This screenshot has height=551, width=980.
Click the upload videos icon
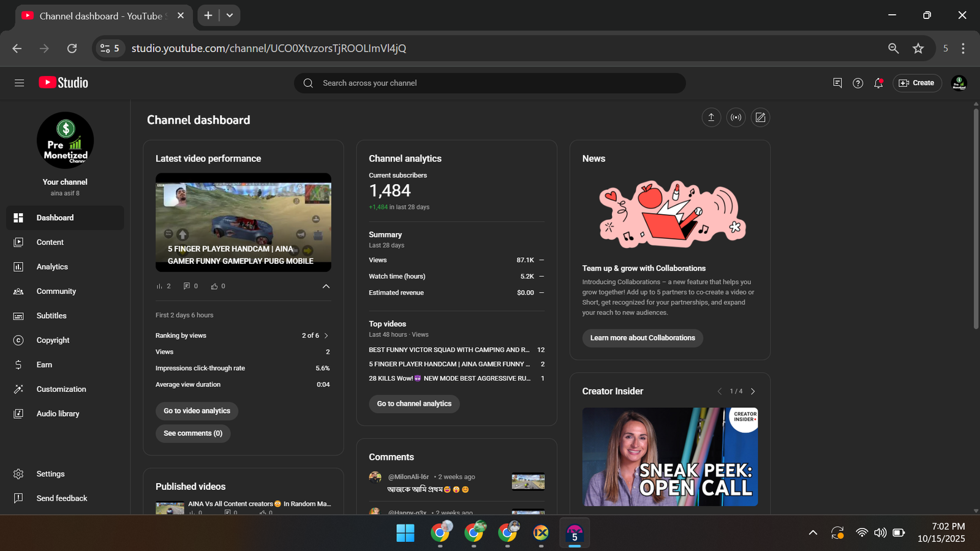[711, 118]
